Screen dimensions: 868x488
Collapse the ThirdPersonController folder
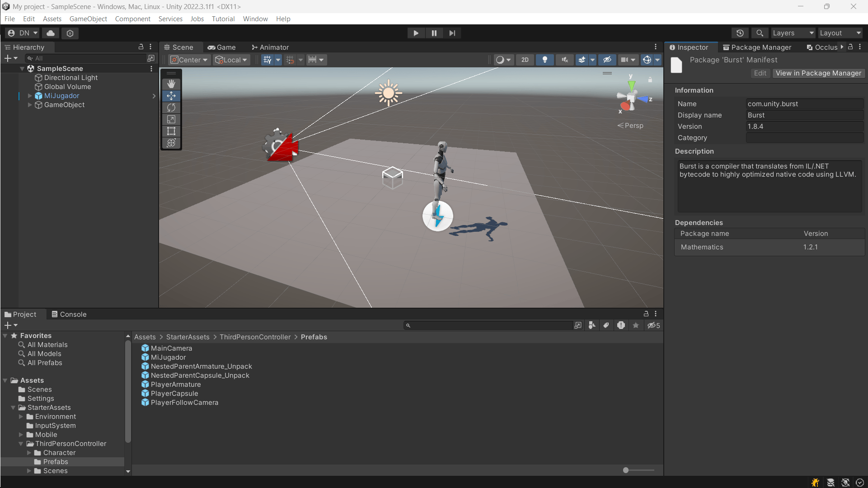coord(21,444)
